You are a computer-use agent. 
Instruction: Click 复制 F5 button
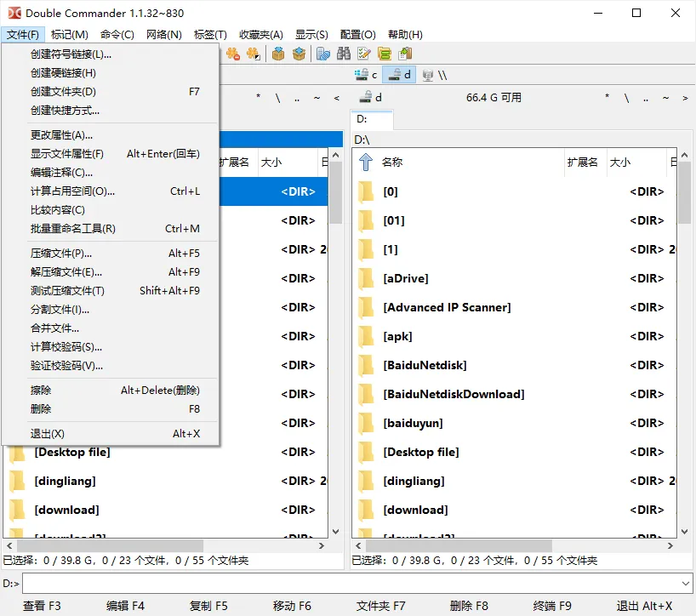click(x=208, y=606)
